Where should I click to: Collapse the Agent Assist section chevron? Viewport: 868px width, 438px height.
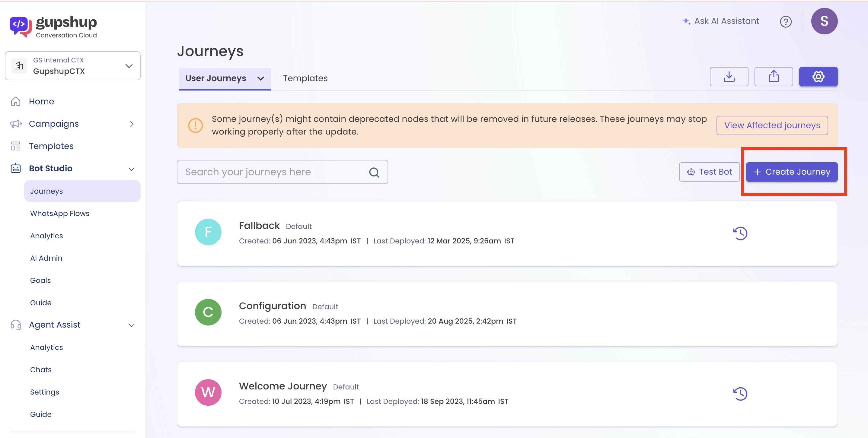132,325
